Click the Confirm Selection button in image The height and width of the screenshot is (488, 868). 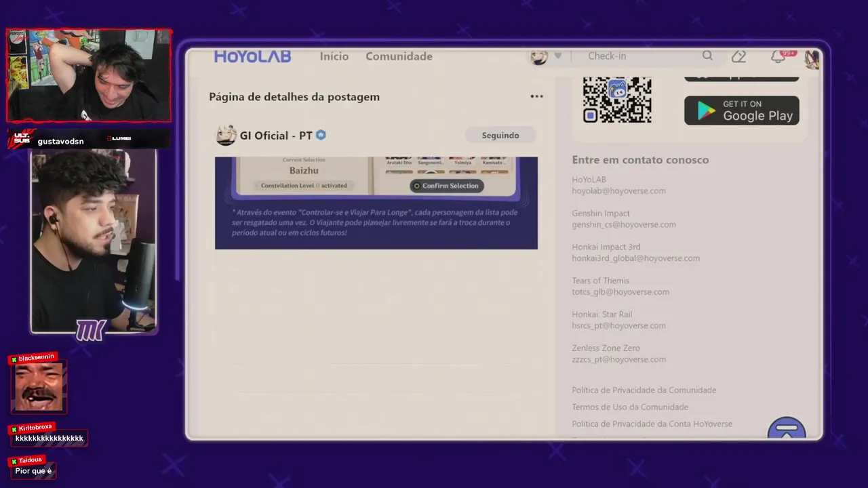[447, 186]
